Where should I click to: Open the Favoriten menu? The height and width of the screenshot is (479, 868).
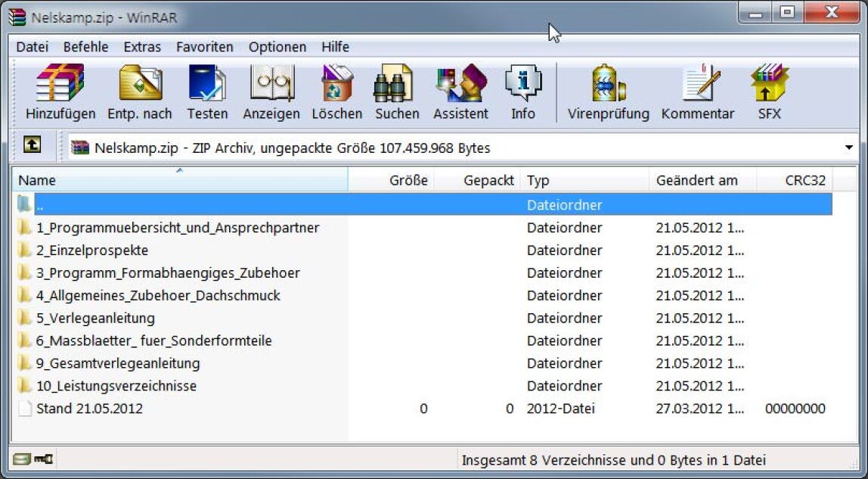205,47
